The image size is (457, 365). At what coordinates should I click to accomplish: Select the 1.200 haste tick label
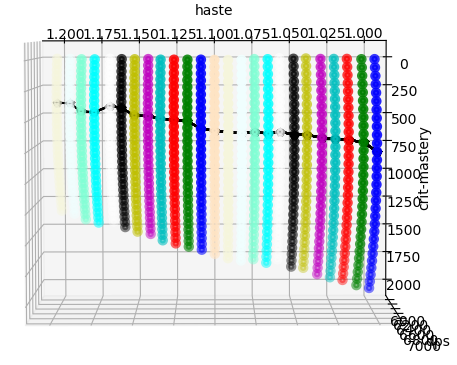pos(65,34)
